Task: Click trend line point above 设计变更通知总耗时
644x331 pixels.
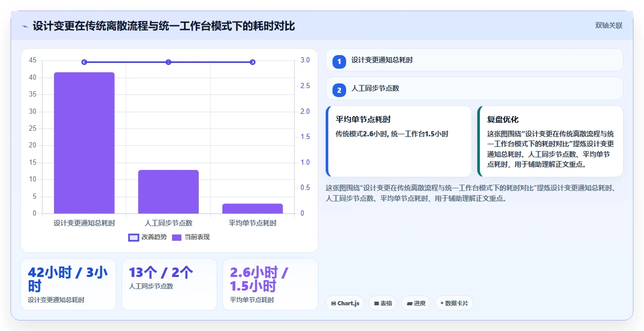Action: (84, 62)
